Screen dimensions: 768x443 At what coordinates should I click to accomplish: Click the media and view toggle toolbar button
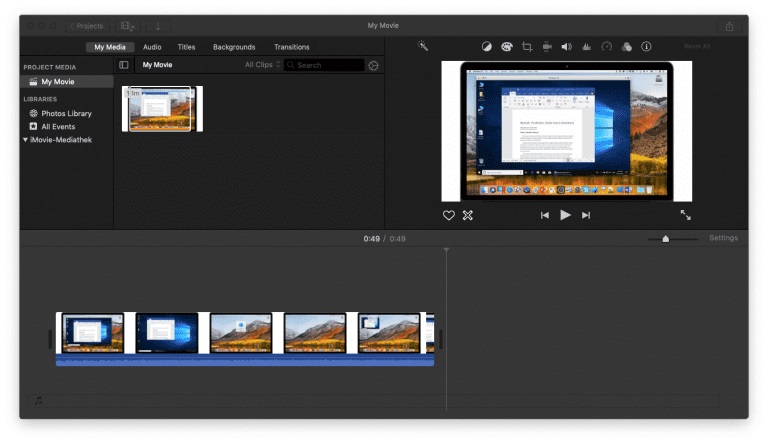[x=127, y=26]
